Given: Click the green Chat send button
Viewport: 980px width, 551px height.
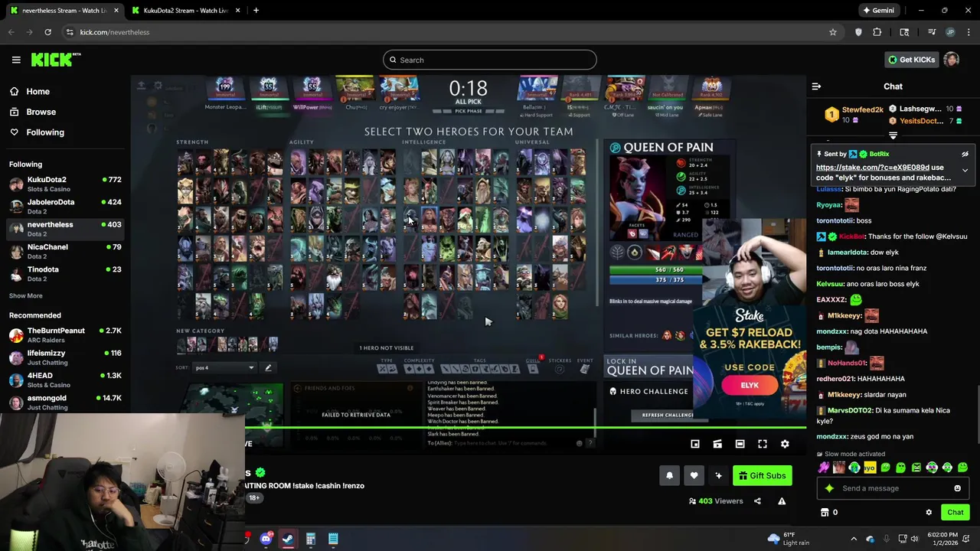Looking at the screenshot, I should click(955, 513).
